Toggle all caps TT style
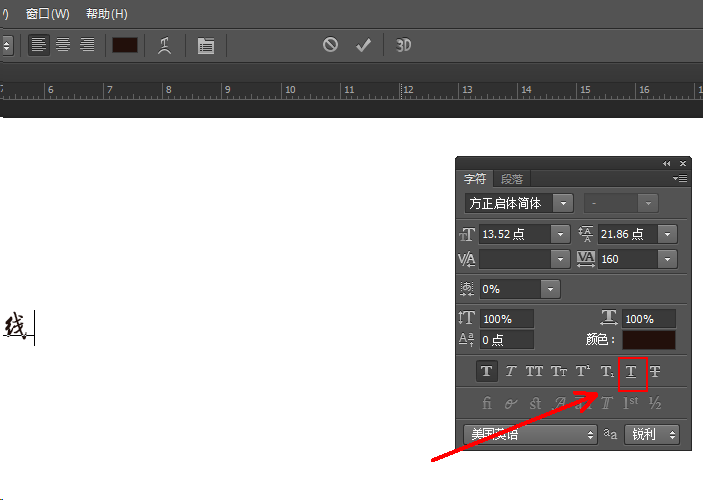This screenshot has height=500, width=703. (534, 371)
